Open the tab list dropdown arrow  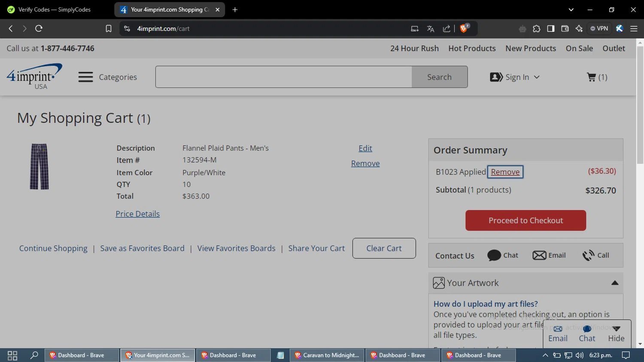coord(571,9)
